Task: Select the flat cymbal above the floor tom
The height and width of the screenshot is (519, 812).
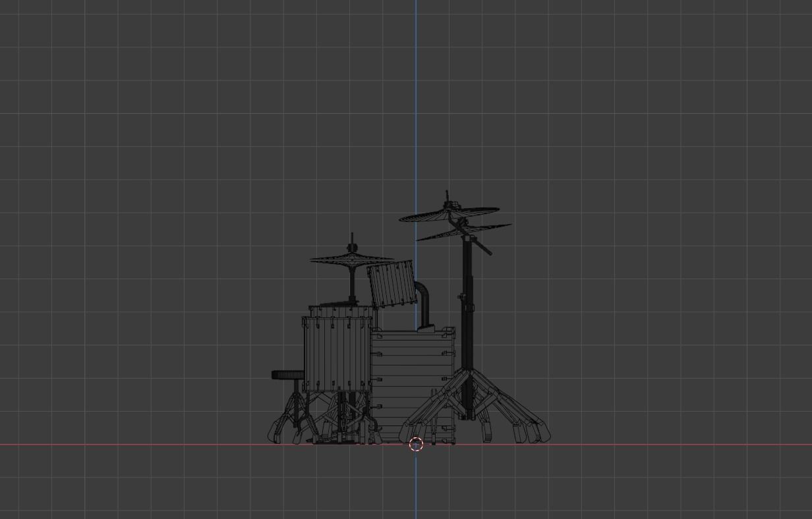Action: point(352,259)
